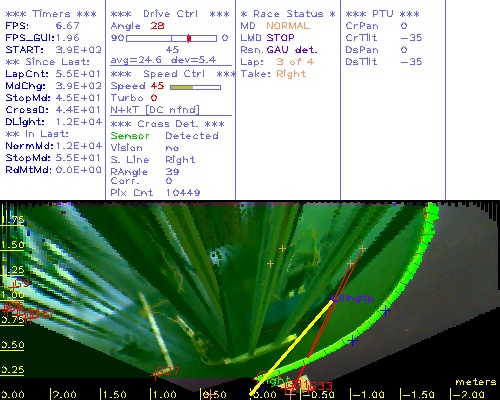Click the LMD value STOP
The image size is (500, 400).
pyautogui.click(x=280, y=38)
